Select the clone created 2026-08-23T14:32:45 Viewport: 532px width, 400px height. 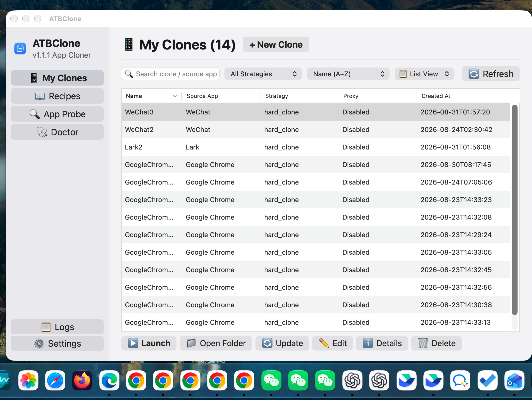[x=316, y=270]
